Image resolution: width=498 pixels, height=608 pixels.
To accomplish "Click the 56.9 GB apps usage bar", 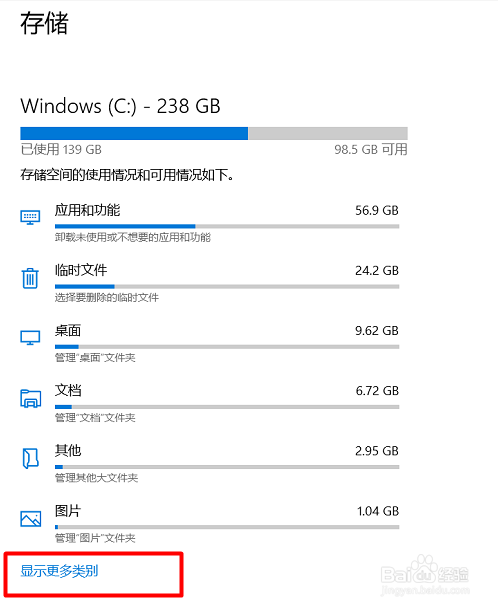I will [x=227, y=226].
